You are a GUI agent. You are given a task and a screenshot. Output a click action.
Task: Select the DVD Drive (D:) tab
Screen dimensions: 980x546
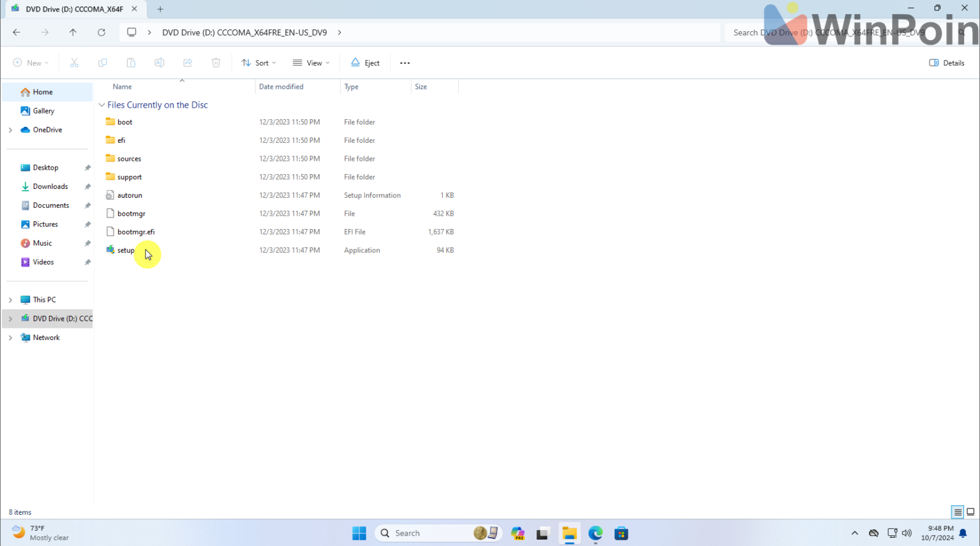70,9
